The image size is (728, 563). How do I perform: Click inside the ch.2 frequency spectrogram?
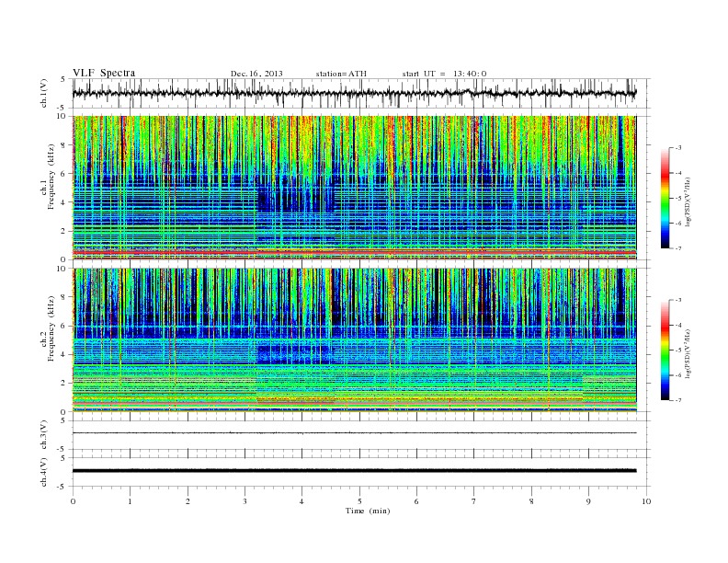(354, 340)
